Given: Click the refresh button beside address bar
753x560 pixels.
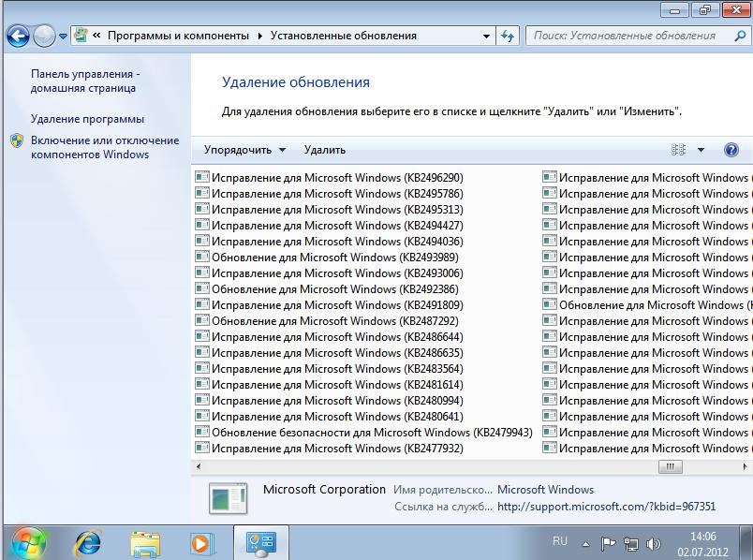Looking at the screenshot, I should pyautogui.click(x=509, y=36).
